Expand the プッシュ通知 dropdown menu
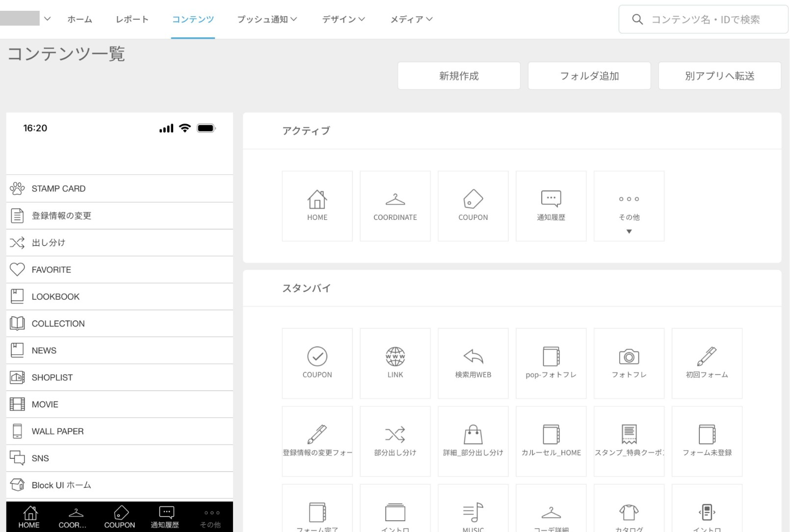Image resolution: width=790 pixels, height=532 pixels. click(x=267, y=19)
